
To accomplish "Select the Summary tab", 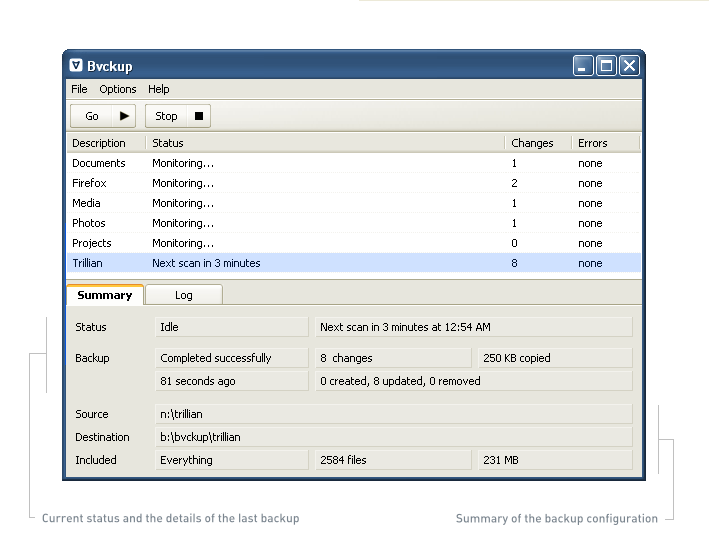I will [105, 295].
